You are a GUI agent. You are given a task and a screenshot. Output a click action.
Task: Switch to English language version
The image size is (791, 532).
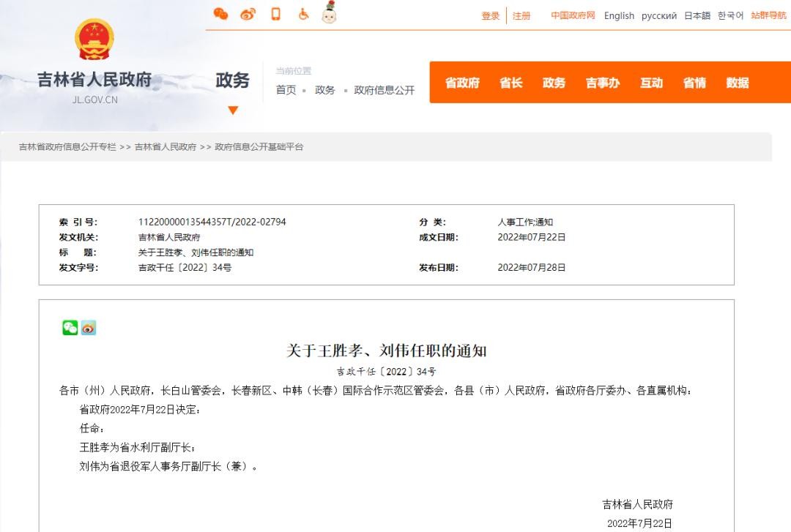619,16
